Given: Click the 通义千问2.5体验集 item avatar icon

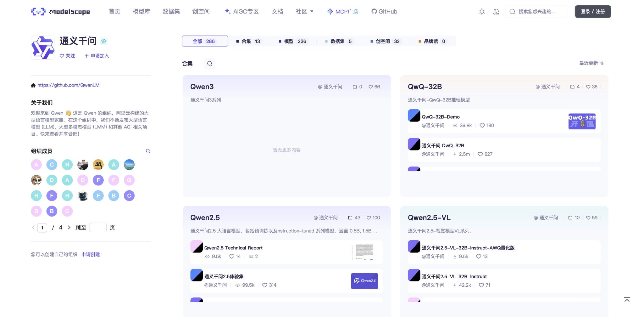Looking at the screenshot, I should point(197,275).
